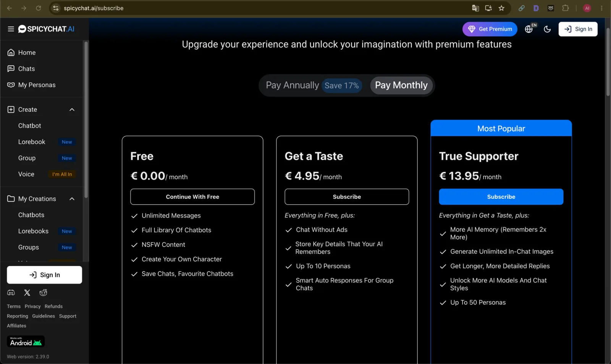Viewport: 611px width, 364px height.
Task: Open the browser profile avatar
Action: coord(587,8)
